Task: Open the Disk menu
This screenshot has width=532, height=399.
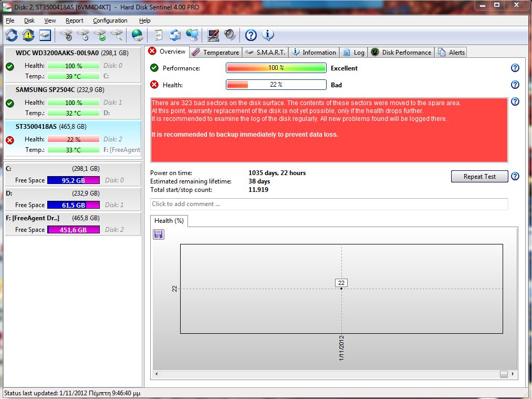Action: [29, 21]
